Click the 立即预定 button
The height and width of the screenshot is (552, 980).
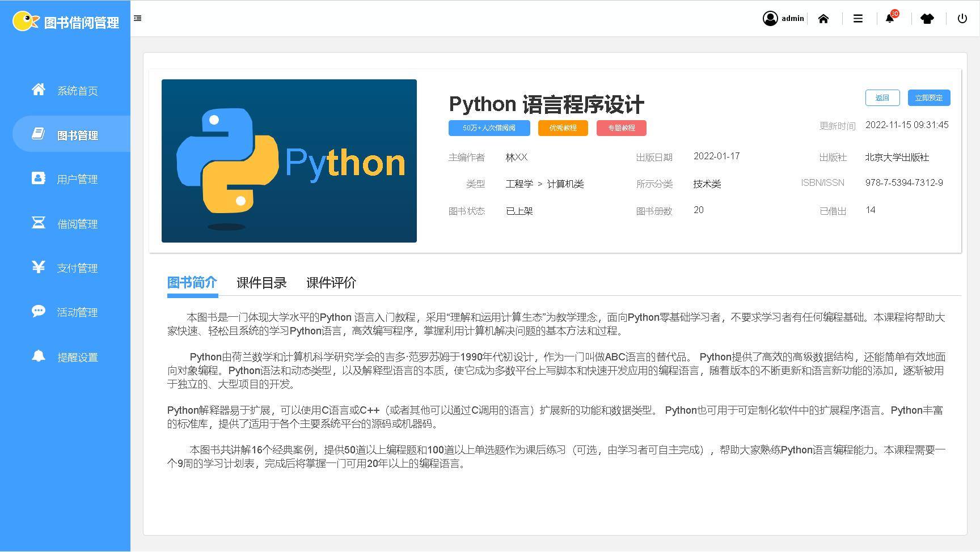(929, 97)
